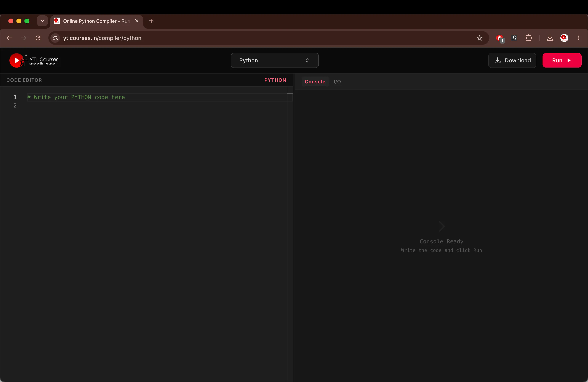View site information icon in address bar
588x382 pixels.
pyautogui.click(x=55, y=38)
